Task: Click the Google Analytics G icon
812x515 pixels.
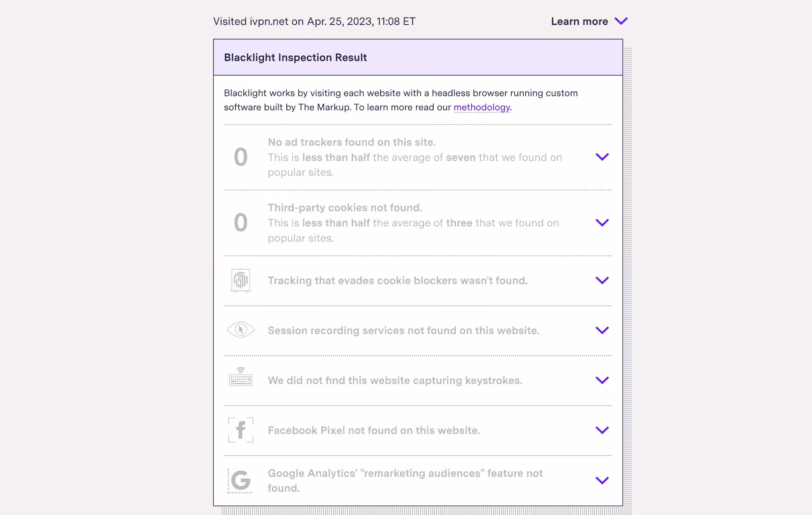Action: (240, 481)
